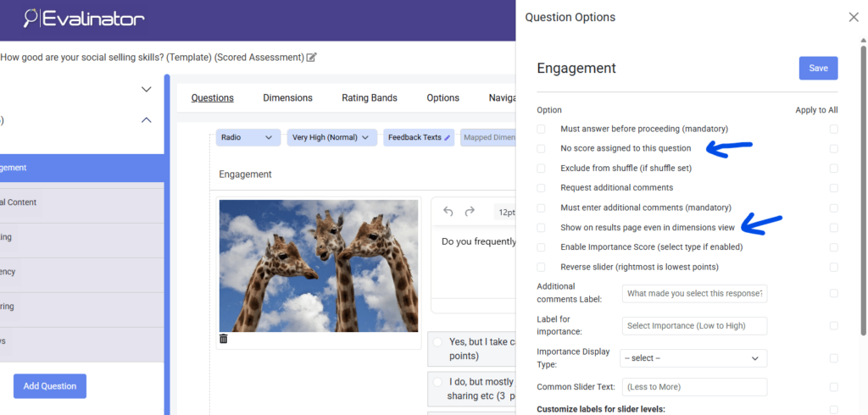Apply Importance Display Type to all
Image resolution: width=868 pixels, height=415 pixels.
834,358
